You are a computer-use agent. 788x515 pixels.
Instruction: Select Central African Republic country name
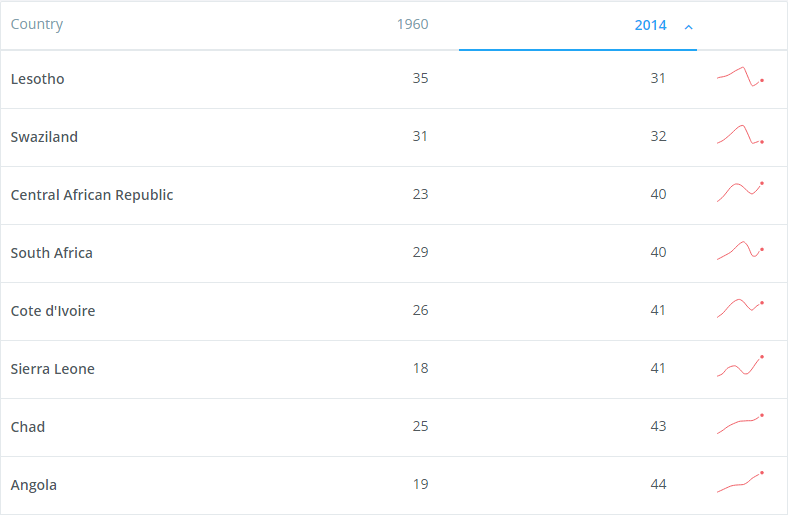click(92, 195)
